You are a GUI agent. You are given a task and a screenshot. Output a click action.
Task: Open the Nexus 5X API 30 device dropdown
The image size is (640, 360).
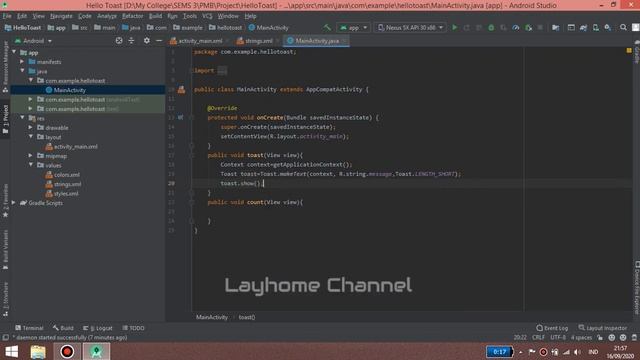(410, 28)
